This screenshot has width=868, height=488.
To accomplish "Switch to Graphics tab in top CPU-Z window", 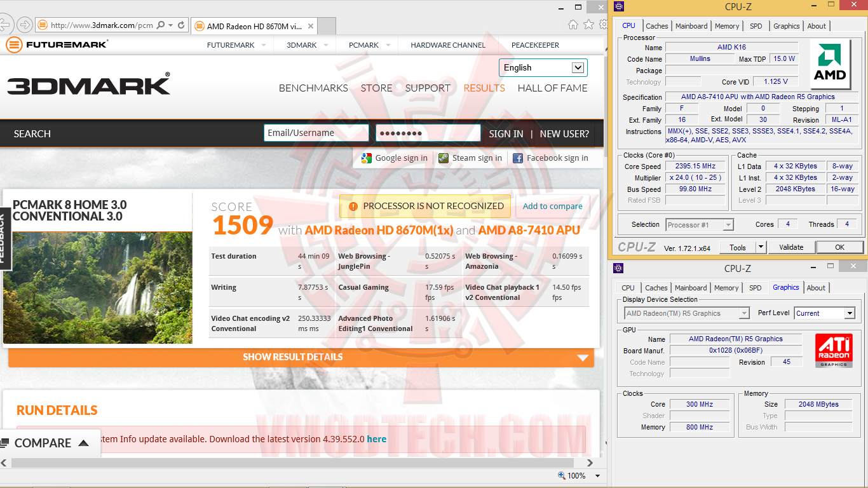I will pos(787,26).
